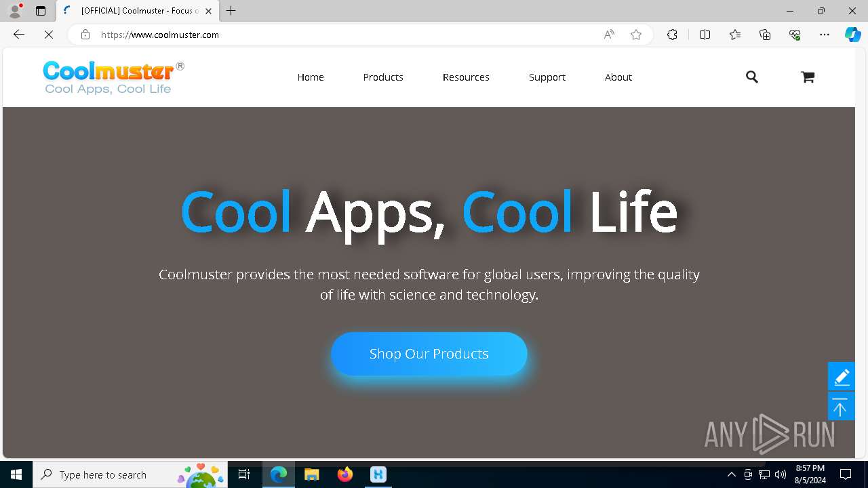Click the Shop Our Products button
This screenshot has height=488, width=868.
coord(429,354)
